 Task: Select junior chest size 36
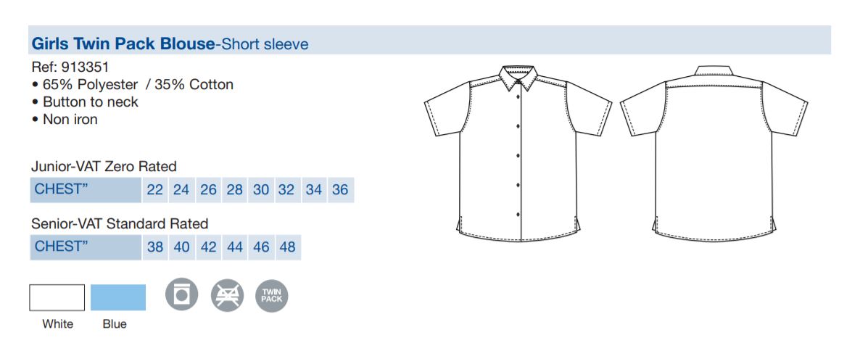[340, 190]
